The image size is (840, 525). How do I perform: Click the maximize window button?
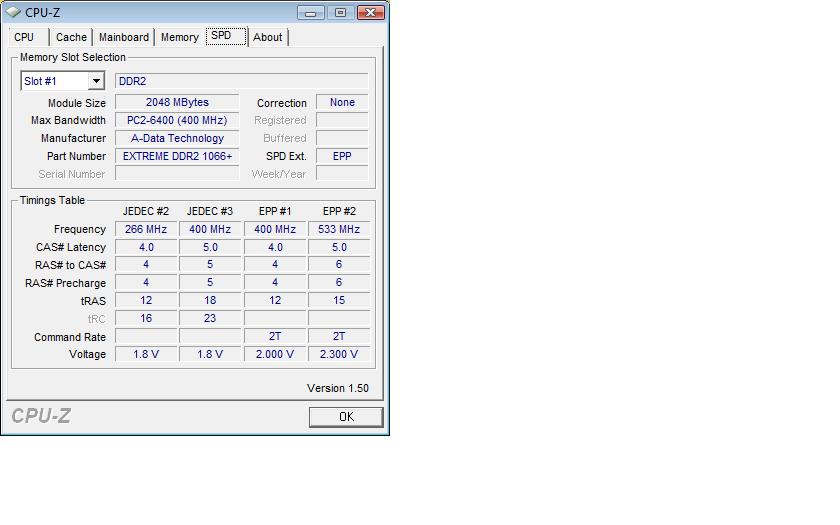tap(340, 12)
